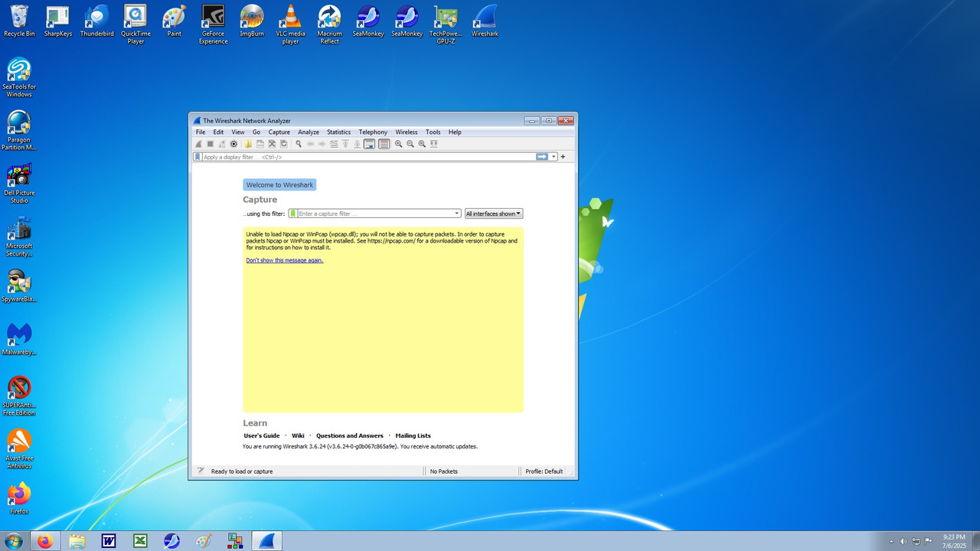Screen dimensions: 980x551
Task: Expand the display filter history dropdown
Action: tap(554, 157)
